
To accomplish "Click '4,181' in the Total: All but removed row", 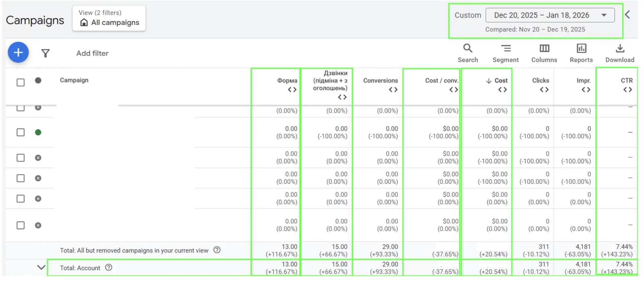I will coord(583,247).
